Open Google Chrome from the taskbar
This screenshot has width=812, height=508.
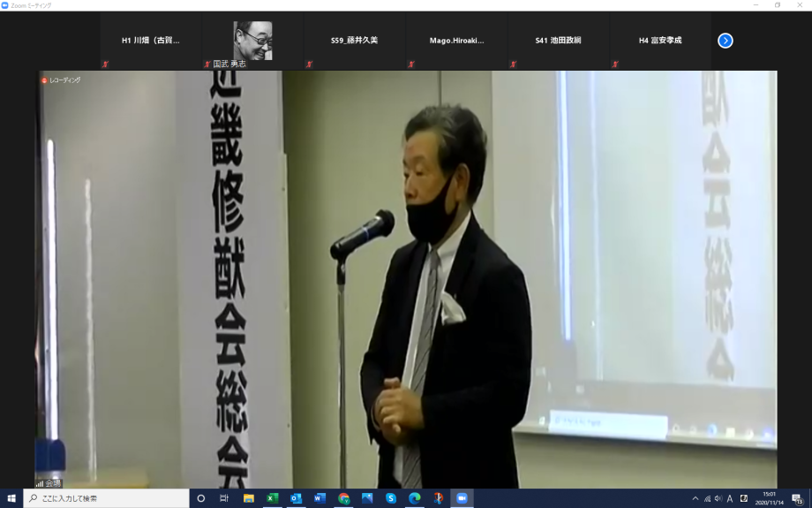coord(343,498)
